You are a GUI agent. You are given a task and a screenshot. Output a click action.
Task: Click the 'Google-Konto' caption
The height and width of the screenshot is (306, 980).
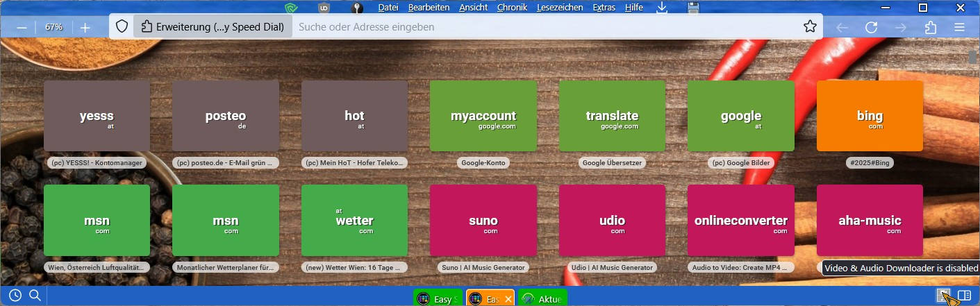coord(483,163)
